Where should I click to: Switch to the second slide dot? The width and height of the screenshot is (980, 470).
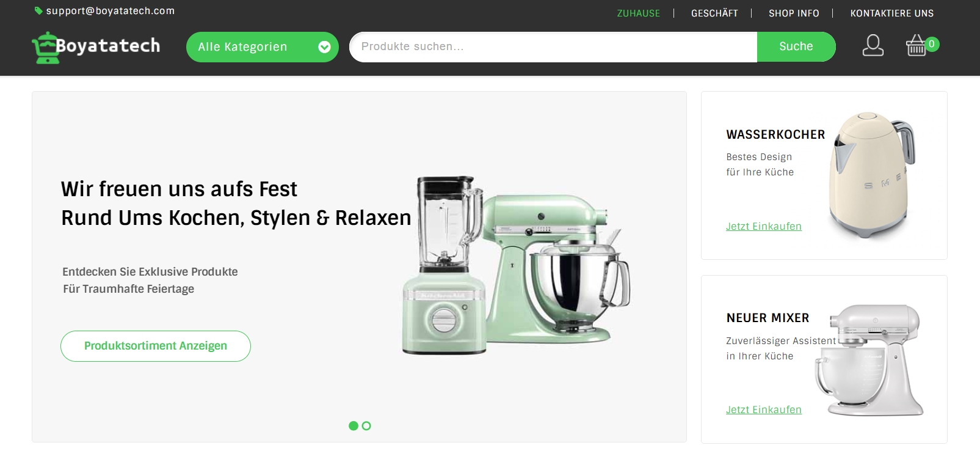click(x=366, y=426)
